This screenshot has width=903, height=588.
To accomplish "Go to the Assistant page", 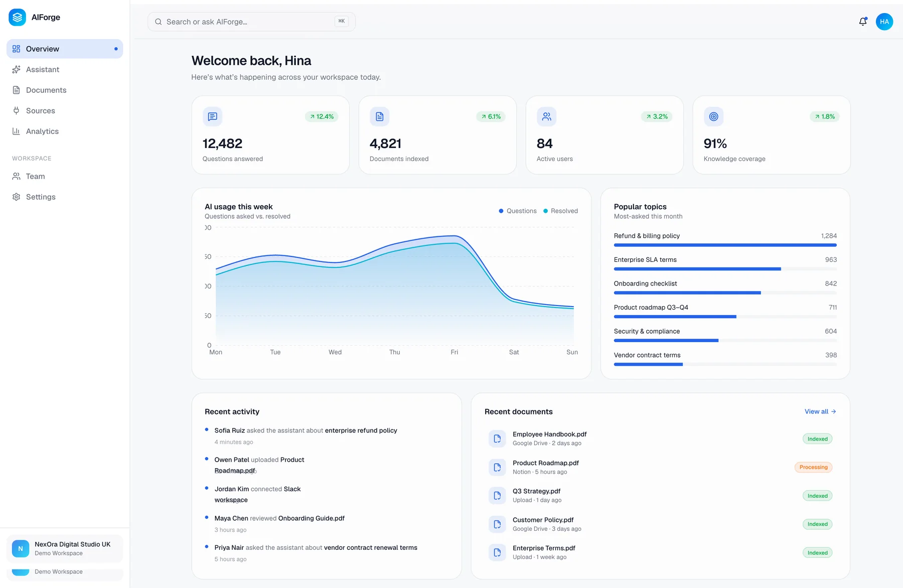I will click(65, 69).
